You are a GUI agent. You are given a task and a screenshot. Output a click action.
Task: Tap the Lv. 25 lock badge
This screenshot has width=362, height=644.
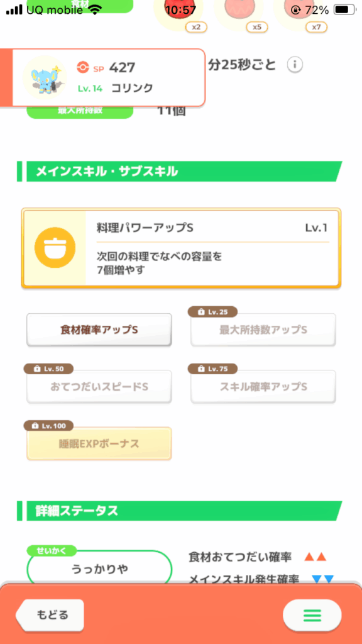[212, 312]
